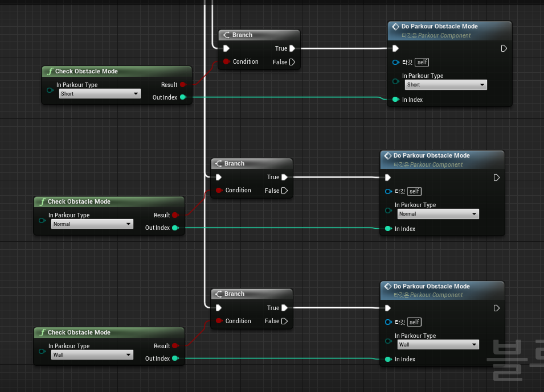Click target self pin on Short Do Parkour node

coord(395,63)
